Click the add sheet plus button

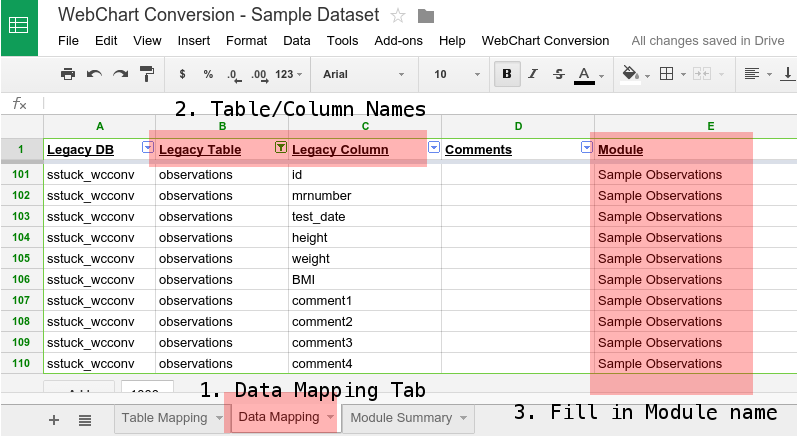(54, 419)
